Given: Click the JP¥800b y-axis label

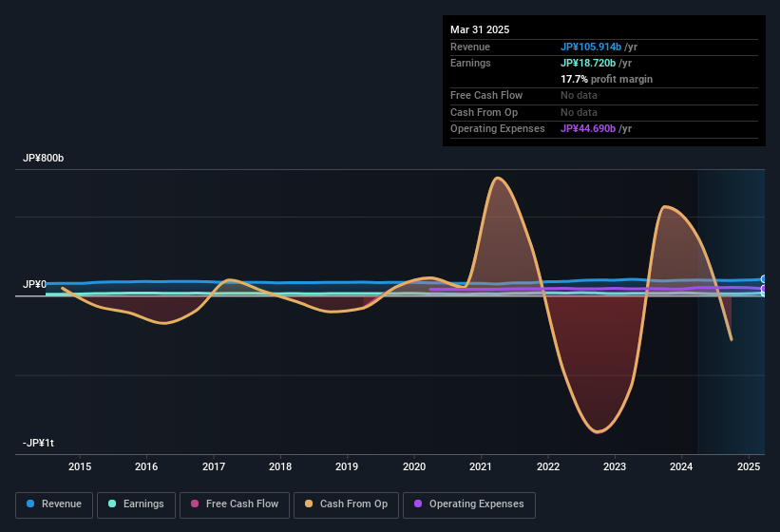Looking at the screenshot, I should (x=44, y=158).
